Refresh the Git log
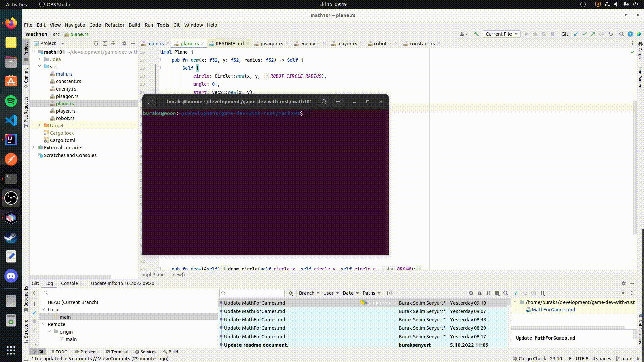This screenshot has width=644, height=362. 471,293
